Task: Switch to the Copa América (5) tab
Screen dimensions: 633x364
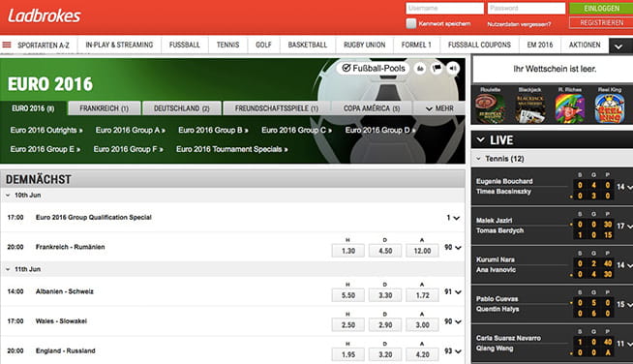Action: click(x=372, y=108)
